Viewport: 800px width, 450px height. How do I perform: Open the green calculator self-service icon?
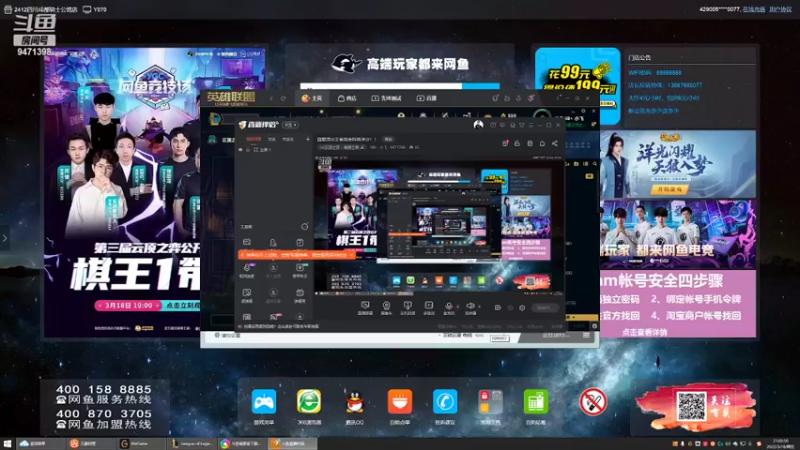coord(535,402)
